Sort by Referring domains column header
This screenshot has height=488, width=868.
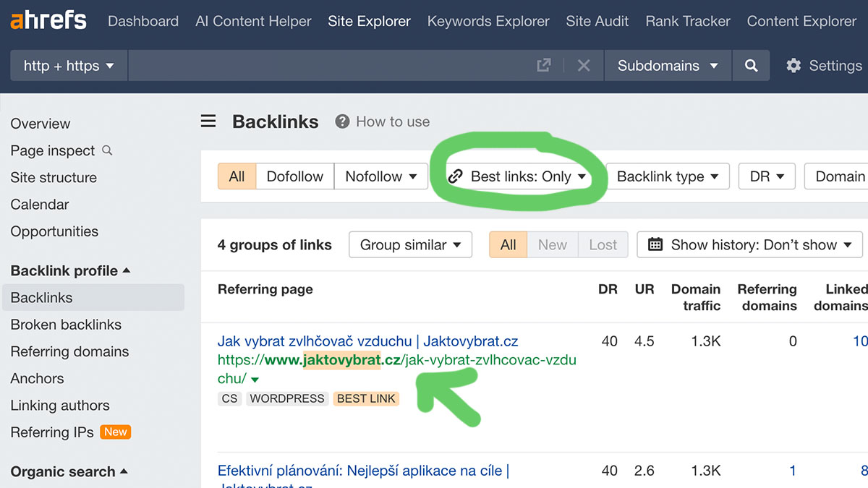pyautogui.click(x=767, y=297)
